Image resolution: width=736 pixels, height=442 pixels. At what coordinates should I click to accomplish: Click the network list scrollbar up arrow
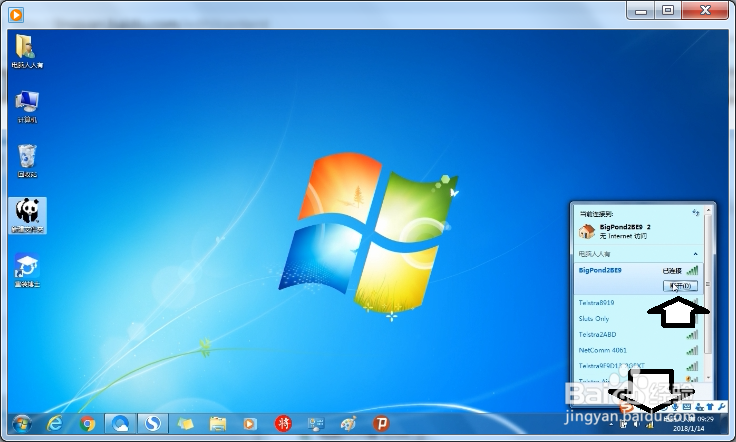[708, 212]
